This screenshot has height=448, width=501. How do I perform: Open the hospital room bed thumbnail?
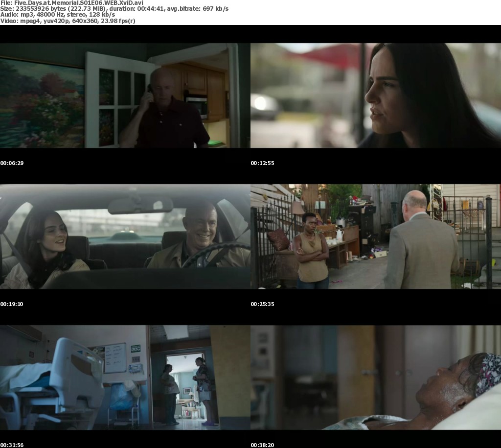125,377
